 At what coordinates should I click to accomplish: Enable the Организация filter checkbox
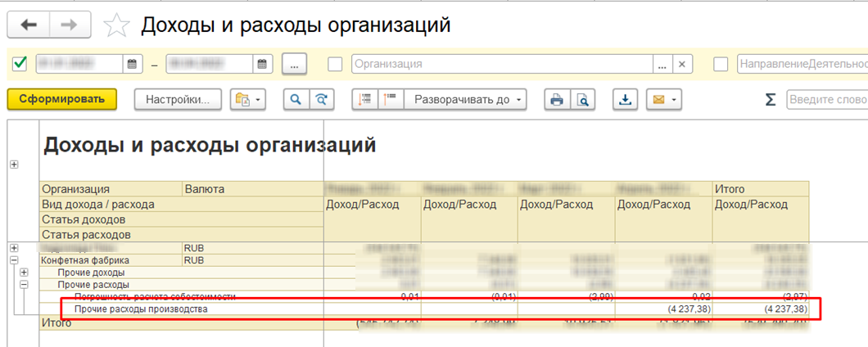coord(335,64)
